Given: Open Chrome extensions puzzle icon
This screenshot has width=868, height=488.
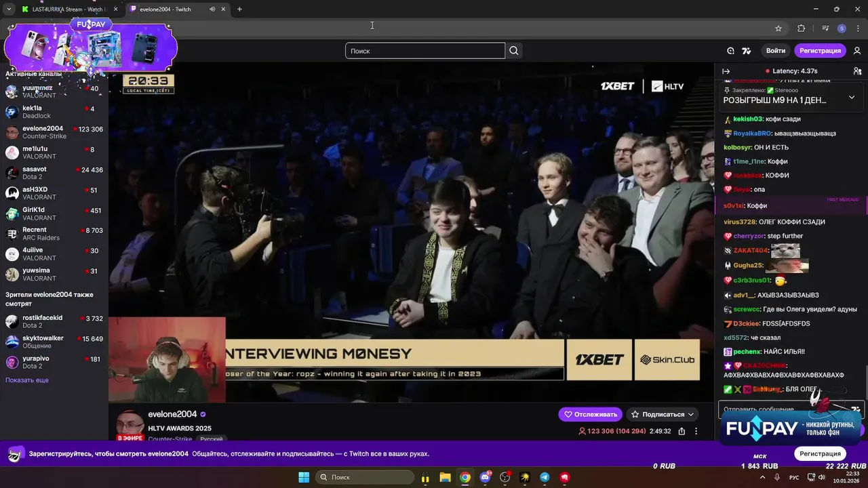Looking at the screenshot, I should click(801, 28).
